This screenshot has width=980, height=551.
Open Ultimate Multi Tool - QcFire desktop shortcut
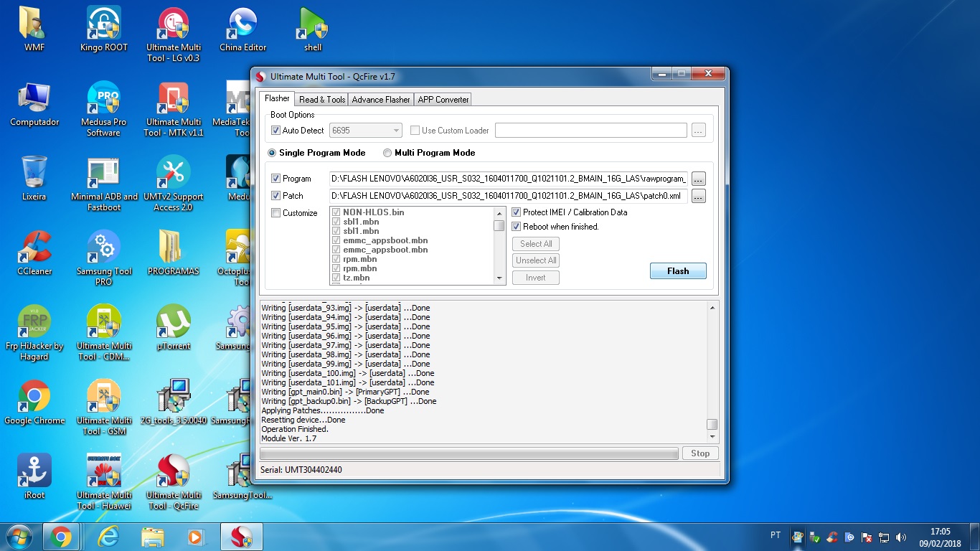pyautogui.click(x=173, y=482)
